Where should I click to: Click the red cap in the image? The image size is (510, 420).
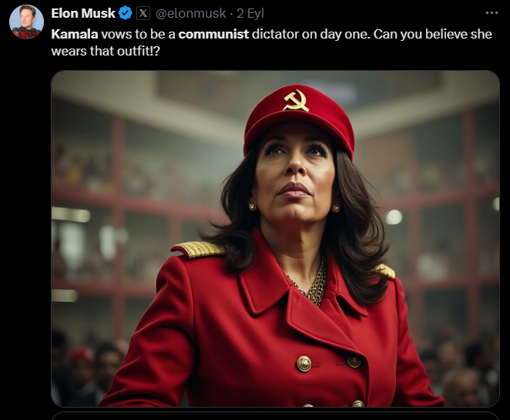coord(299,119)
